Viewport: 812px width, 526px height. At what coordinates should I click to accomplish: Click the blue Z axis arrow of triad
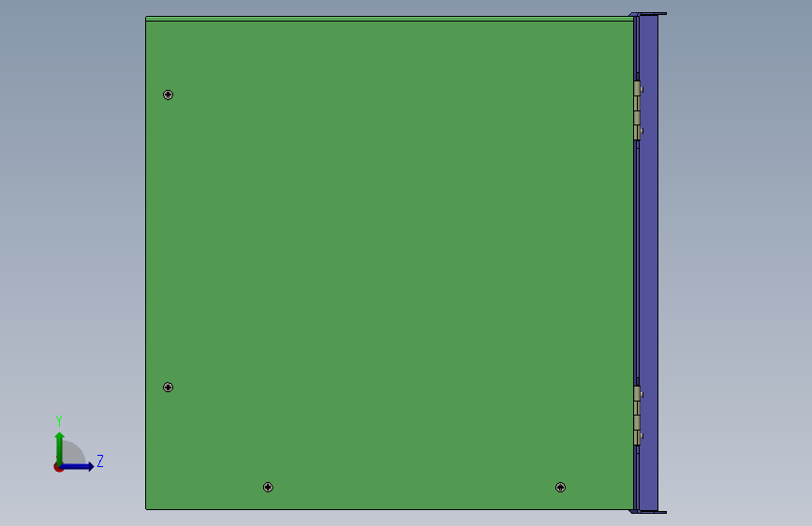pyautogui.click(x=78, y=466)
